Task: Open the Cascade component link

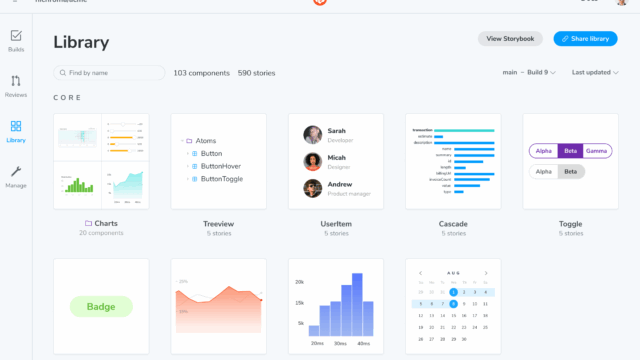Action: (x=453, y=224)
